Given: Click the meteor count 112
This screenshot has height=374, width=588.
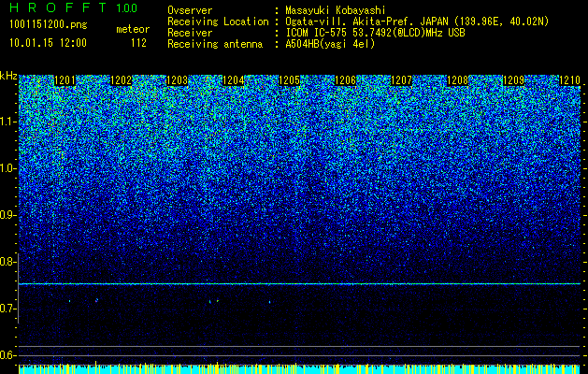Looking at the screenshot, I should coord(138,43).
